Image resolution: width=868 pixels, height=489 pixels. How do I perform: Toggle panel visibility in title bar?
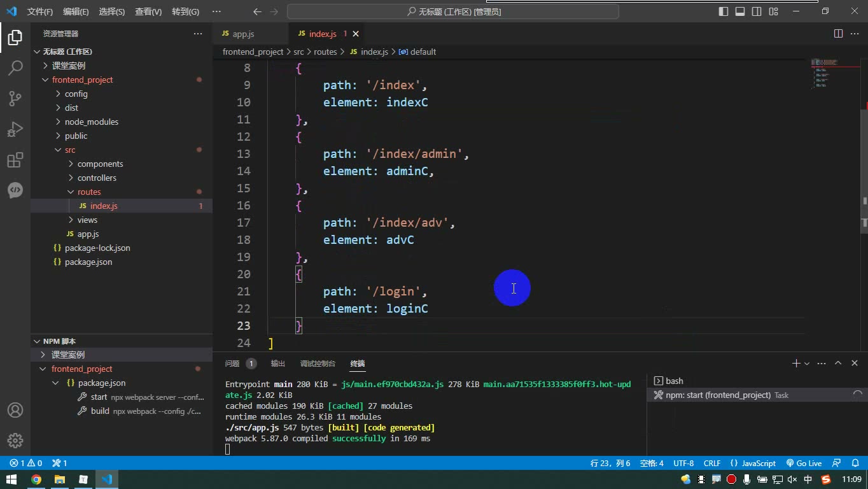[x=740, y=11]
